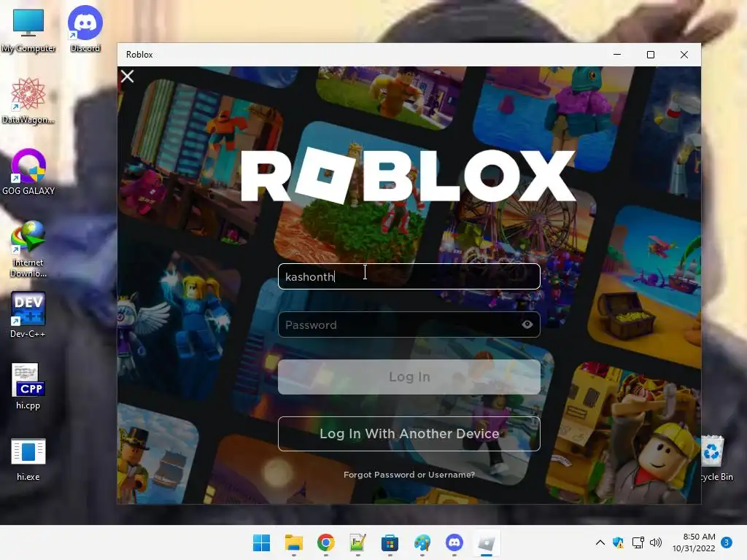Switch to Discord on the taskbar

(x=454, y=542)
